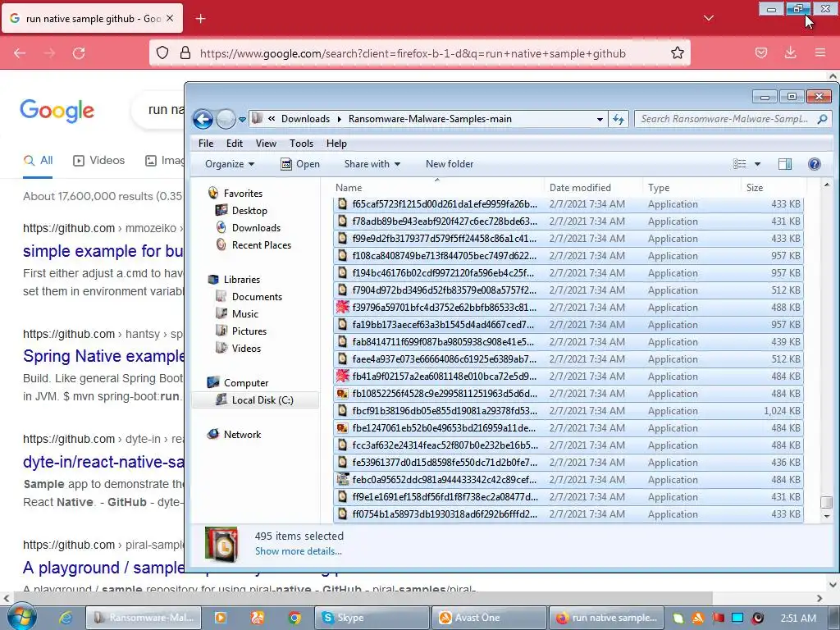Open Explorer help question mark icon
Image resolution: width=840 pixels, height=630 pixels.
pyautogui.click(x=815, y=164)
